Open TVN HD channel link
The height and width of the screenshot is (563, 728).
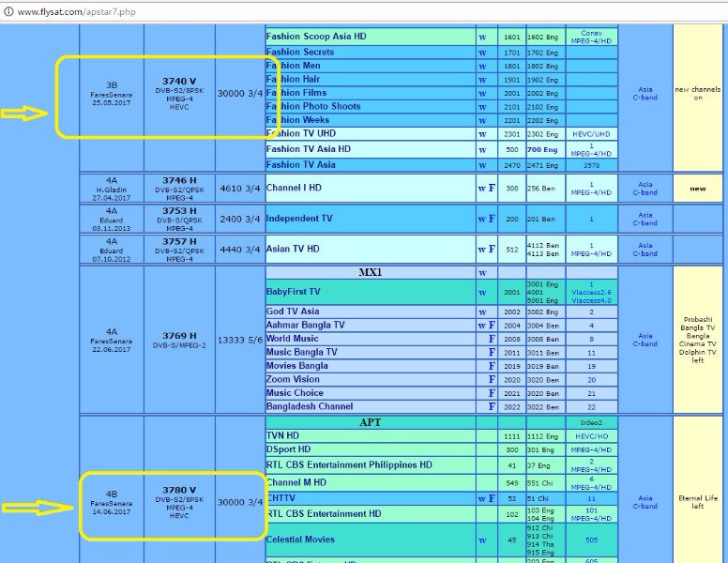point(282,435)
